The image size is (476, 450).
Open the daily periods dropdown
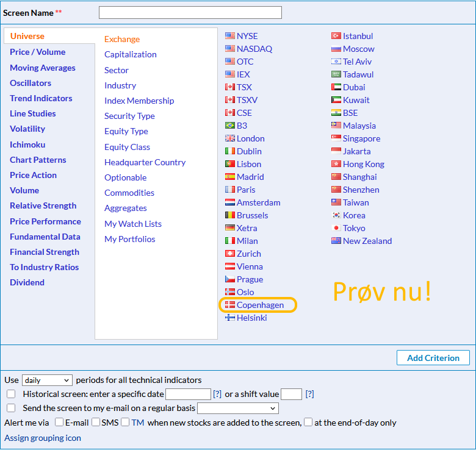[47, 380]
